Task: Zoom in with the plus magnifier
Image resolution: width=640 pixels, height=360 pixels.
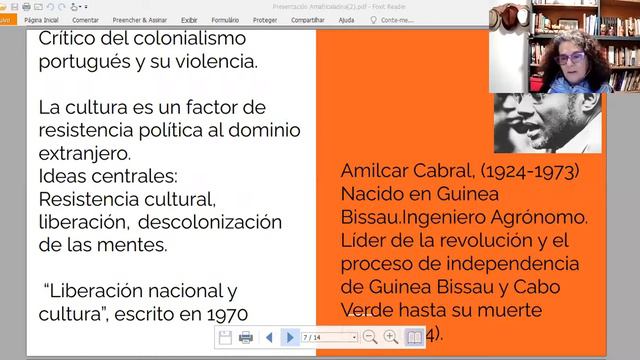Action: point(391,337)
